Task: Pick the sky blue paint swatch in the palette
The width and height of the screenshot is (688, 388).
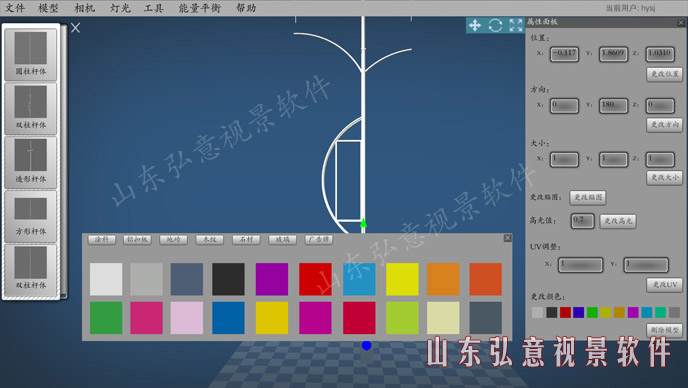Action: tap(359, 279)
